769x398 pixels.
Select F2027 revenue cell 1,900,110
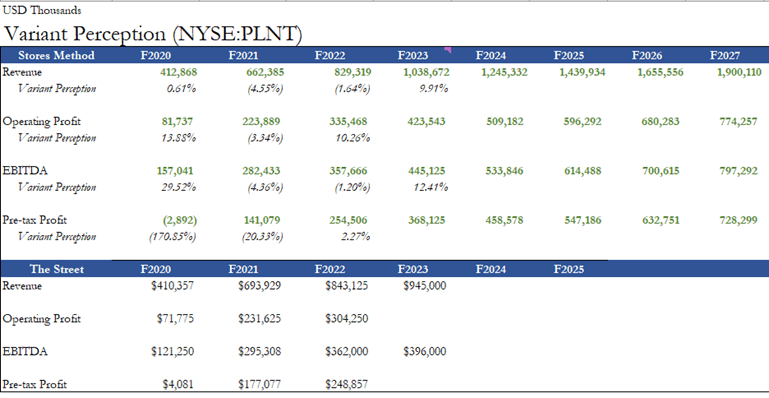point(739,73)
